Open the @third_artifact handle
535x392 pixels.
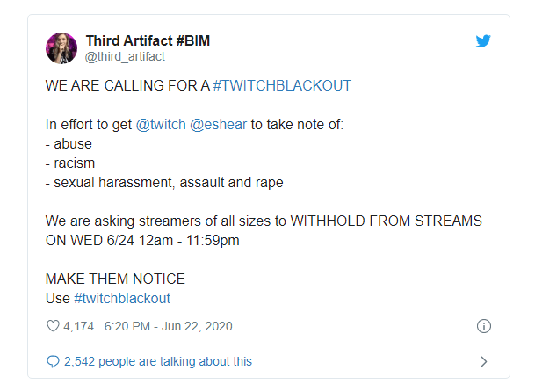tap(125, 56)
